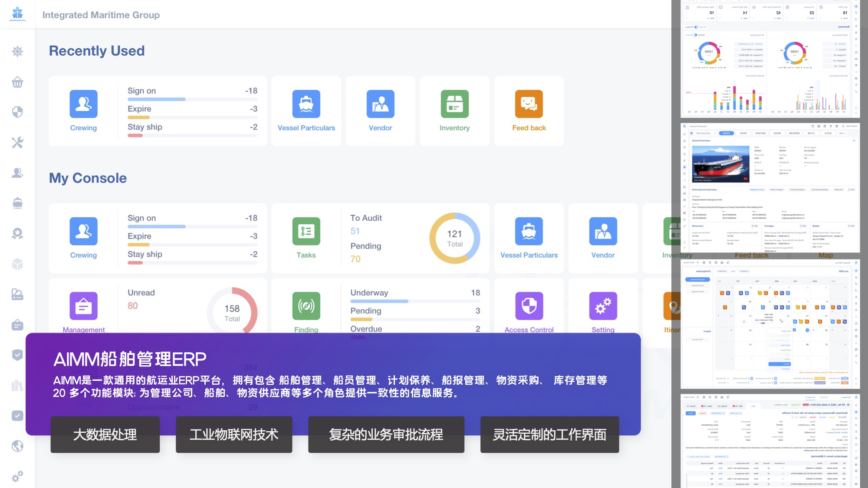Screen dimensions: 868x488
Task: Open the gears settings sidebar icon
Action: point(17,477)
